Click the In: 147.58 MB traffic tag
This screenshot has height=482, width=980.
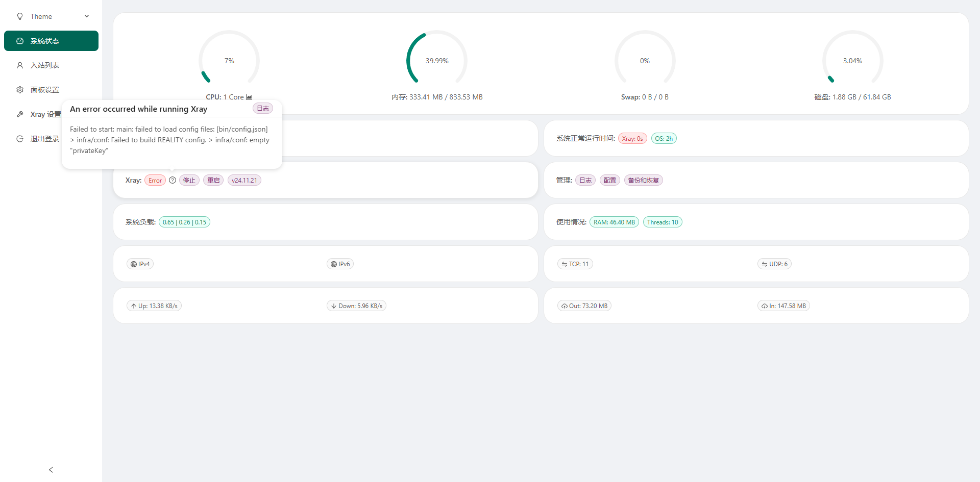click(784, 306)
